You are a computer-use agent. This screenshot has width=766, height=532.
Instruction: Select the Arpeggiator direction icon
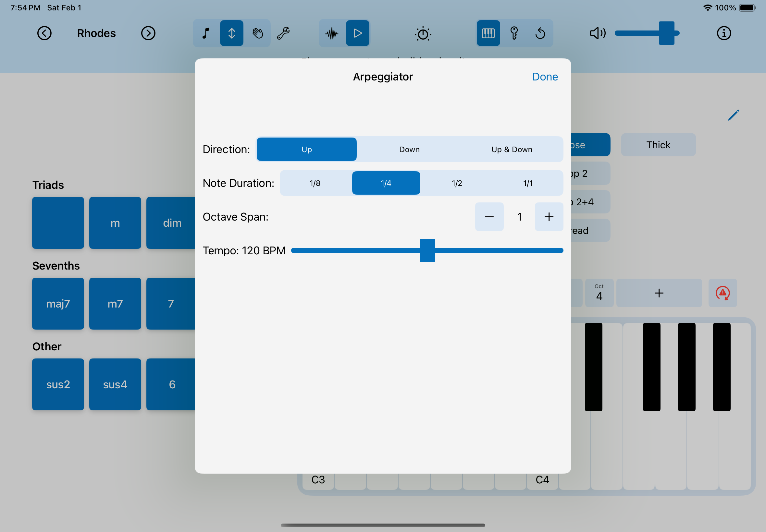point(232,33)
